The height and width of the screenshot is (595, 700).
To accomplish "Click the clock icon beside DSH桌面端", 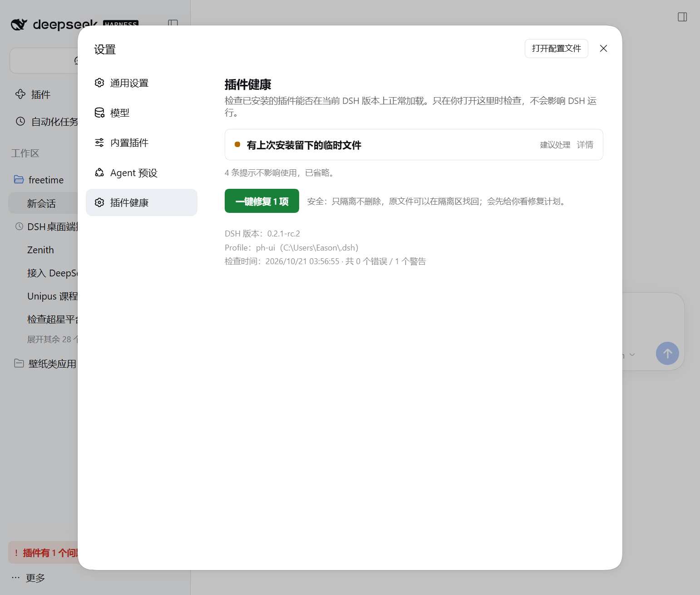I will [x=19, y=226].
